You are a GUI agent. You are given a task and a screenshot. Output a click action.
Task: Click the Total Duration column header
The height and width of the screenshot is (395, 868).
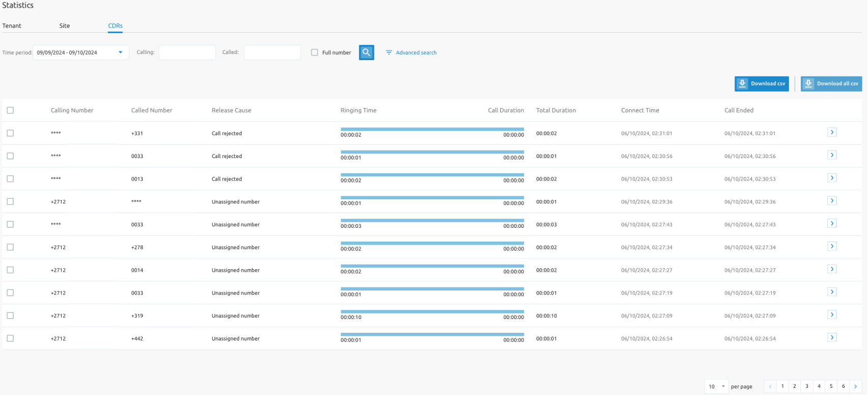click(x=556, y=110)
